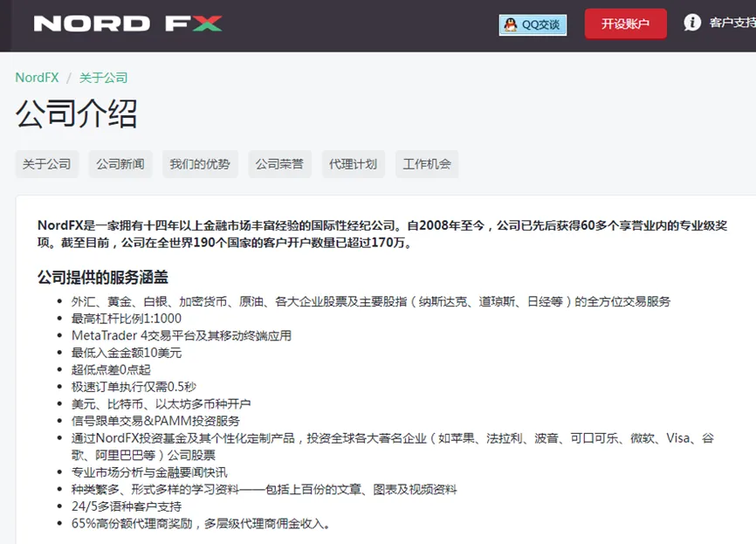Click the 极速订单执行仅需0.5秒 list item

tap(134, 387)
